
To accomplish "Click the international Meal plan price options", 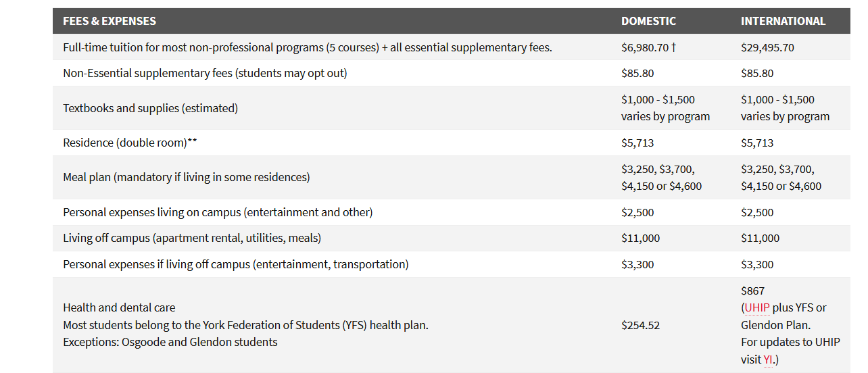I will click(x=781, y=178).
